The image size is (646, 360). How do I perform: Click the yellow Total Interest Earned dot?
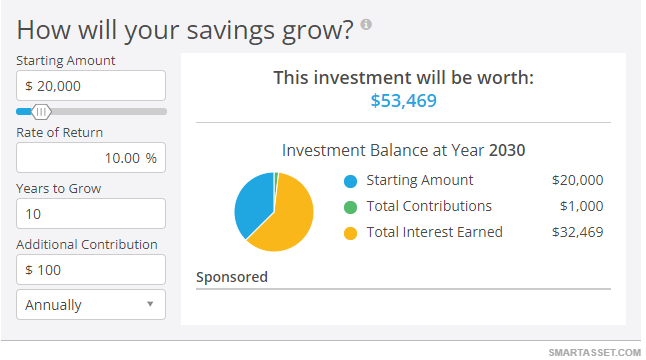click(x=350, y=233)
